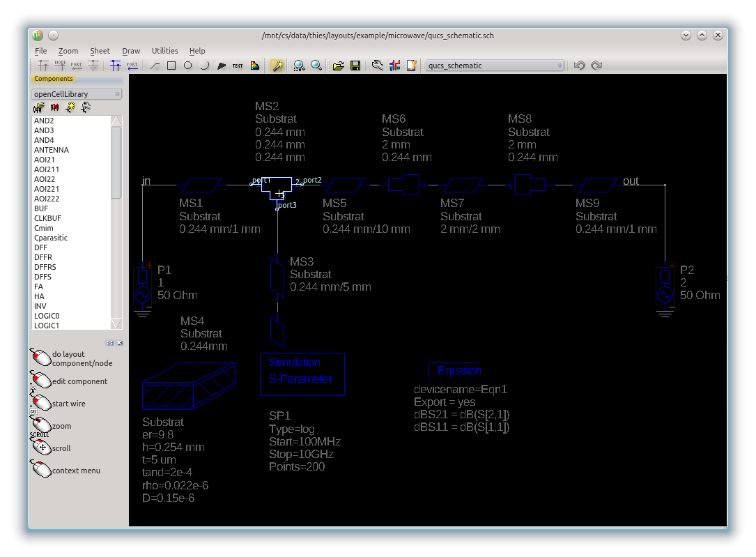Select INV in the component list

point(71,306)
